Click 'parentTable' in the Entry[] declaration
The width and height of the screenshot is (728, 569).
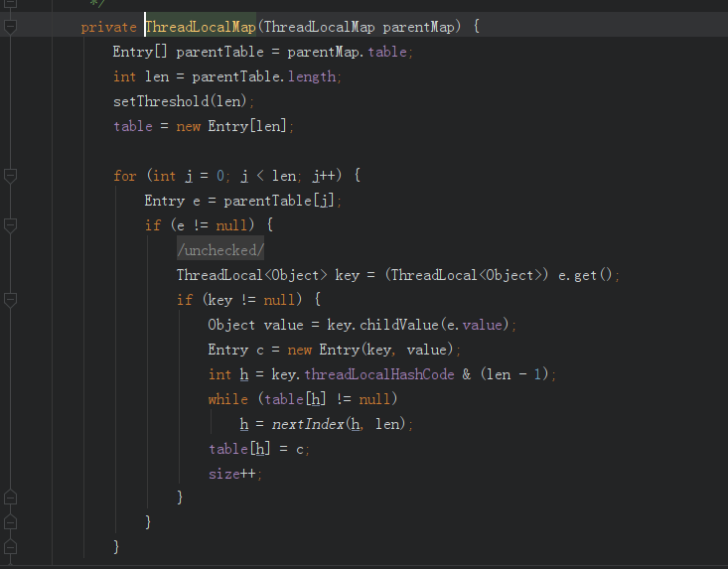coord(219,52)
